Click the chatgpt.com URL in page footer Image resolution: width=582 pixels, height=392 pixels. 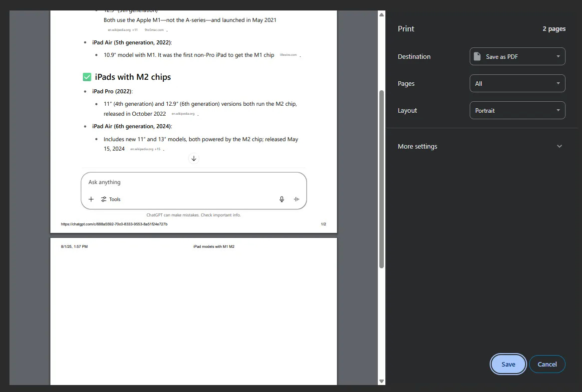(x=114, y=224)
